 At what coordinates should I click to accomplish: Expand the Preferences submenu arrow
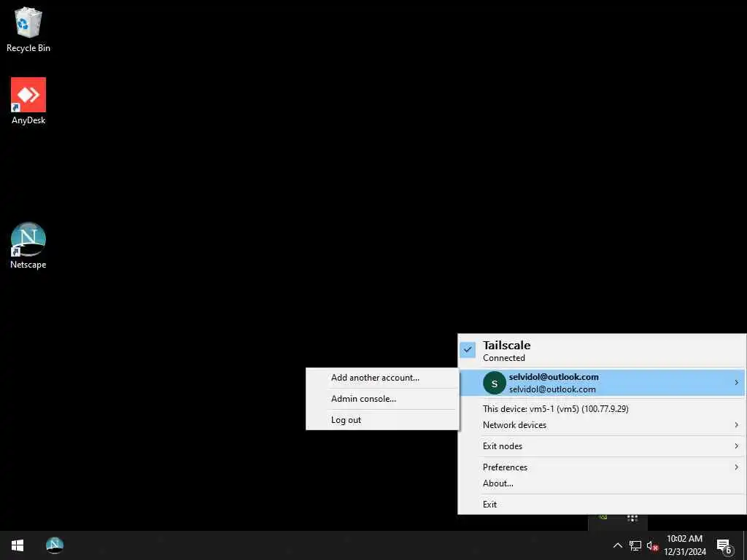736,467
